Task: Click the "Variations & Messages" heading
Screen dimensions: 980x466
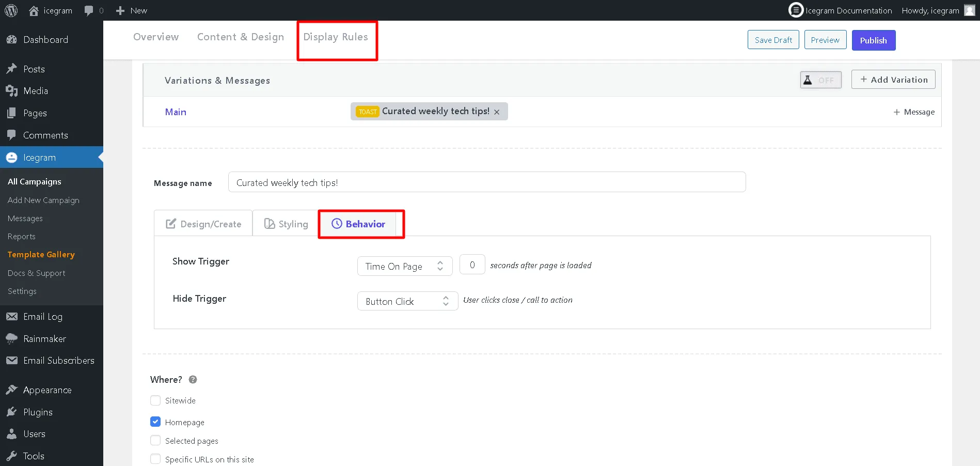Action: click(x=217, y=80)
